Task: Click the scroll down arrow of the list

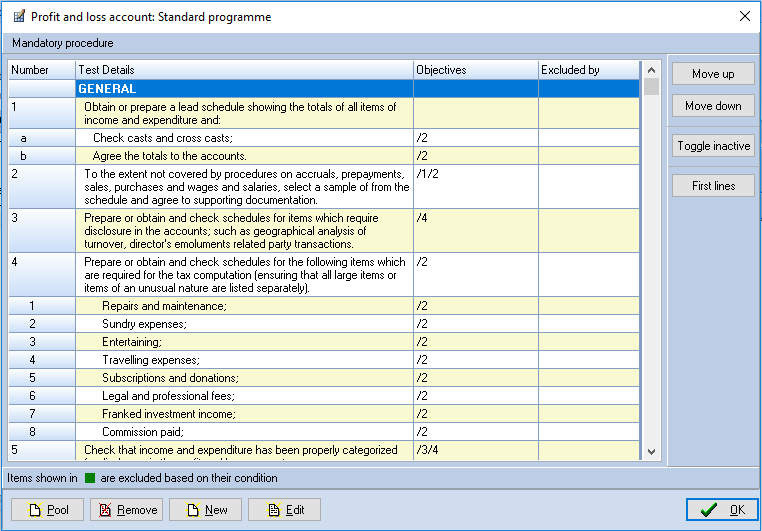Action: (652, 452)
